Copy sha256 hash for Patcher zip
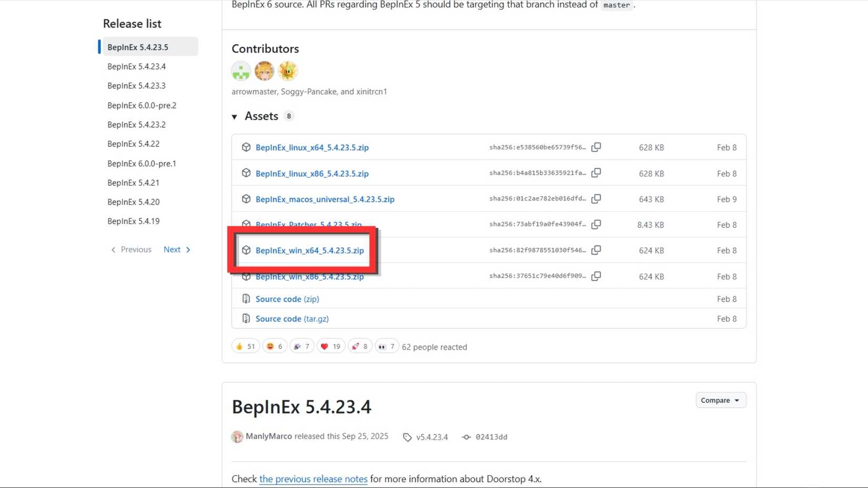Viewport: 868px width, 488px height. [596, 225]
